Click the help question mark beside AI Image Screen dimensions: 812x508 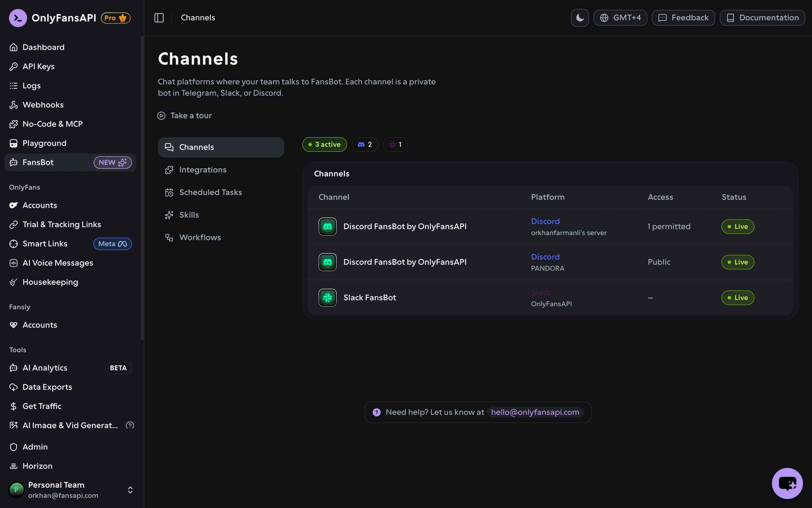(x=130, y=425)
